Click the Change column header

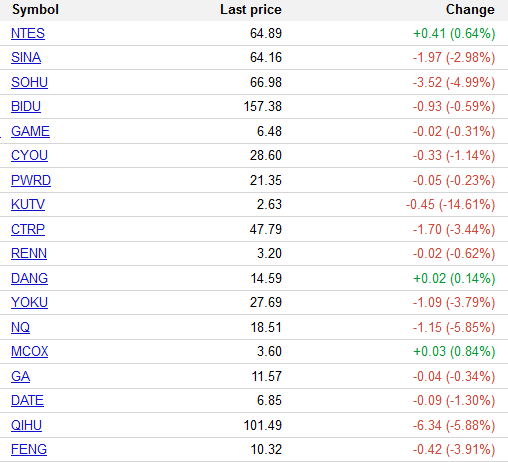[470, 10]
